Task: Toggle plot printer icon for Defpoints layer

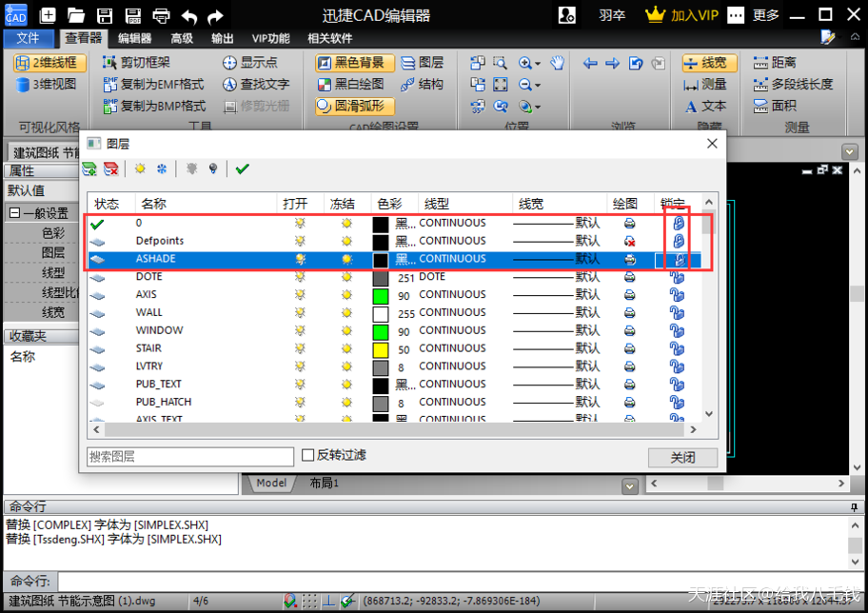Action: tap(629, 241)
